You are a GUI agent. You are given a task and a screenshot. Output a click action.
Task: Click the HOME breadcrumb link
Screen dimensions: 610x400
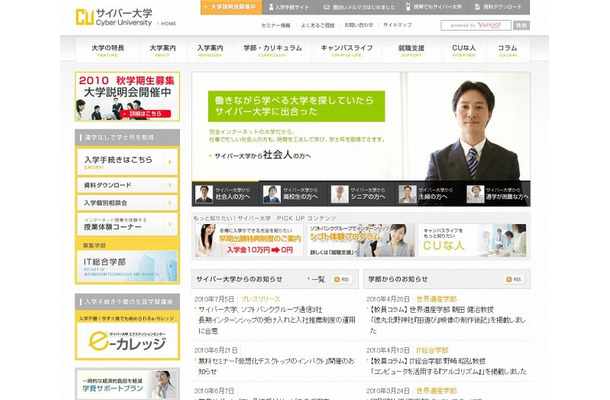point(167,24)
